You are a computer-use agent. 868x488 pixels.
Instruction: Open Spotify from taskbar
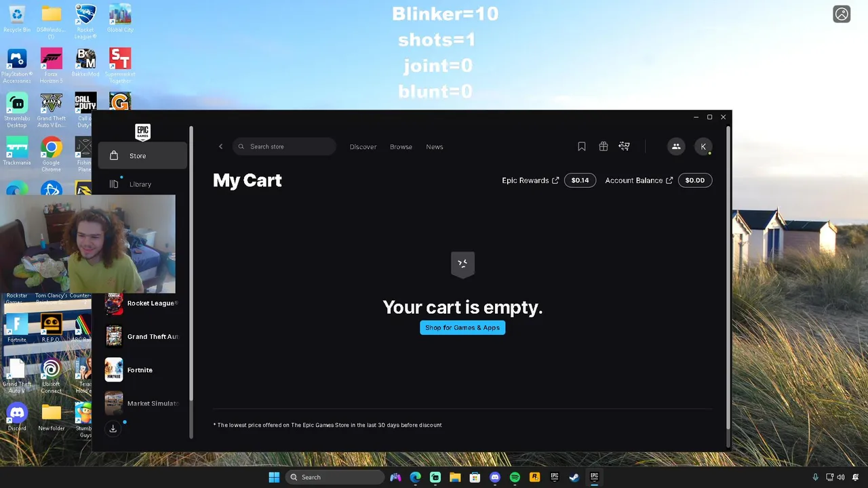click(x=515, y=477)
